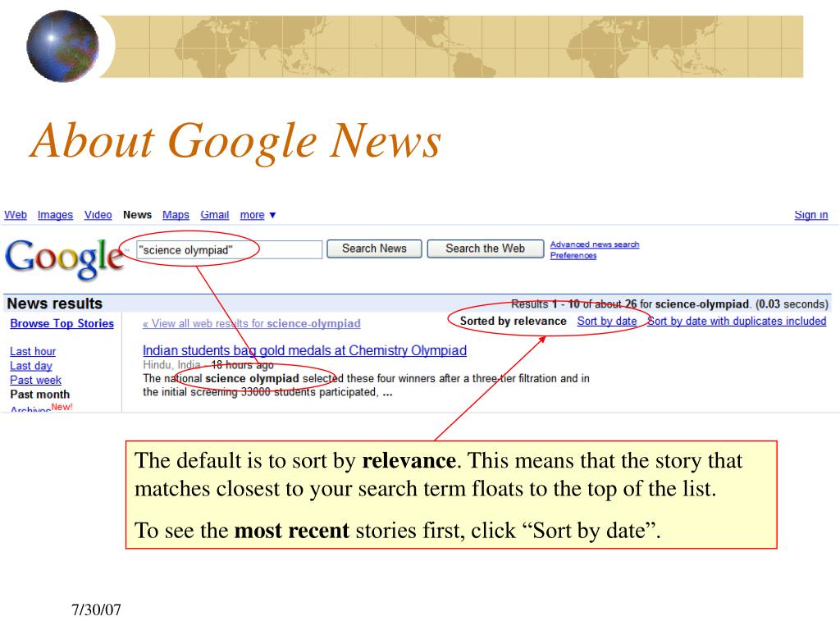Screen dimensions: 840x630
Task: Filter results to Past week
Action: point(35,380)
